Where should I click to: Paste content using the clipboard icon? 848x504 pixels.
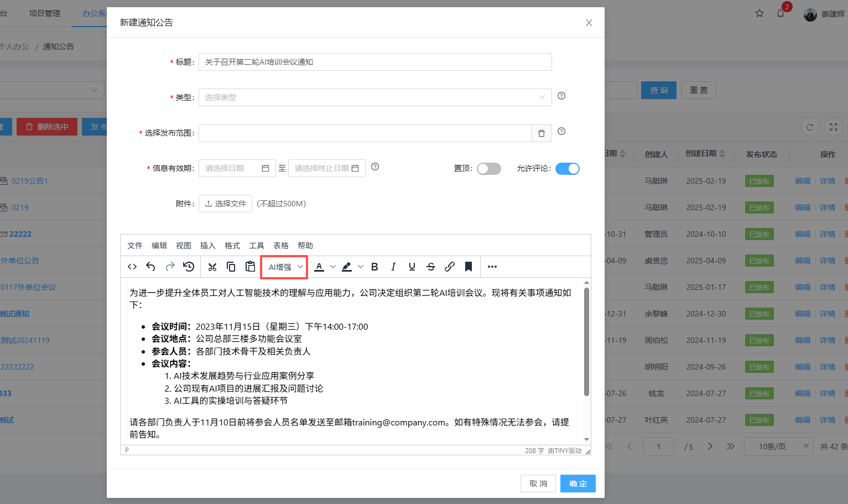click(x=249, y=267)
